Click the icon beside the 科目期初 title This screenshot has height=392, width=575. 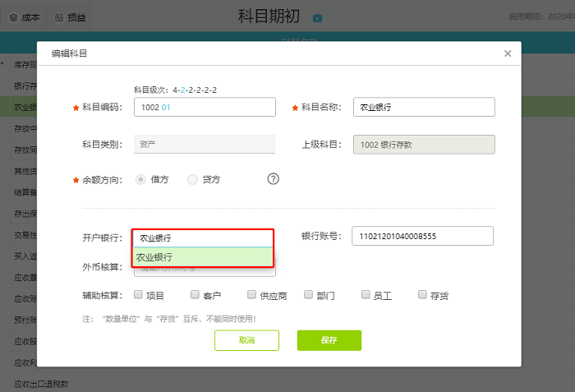point(317,17)
